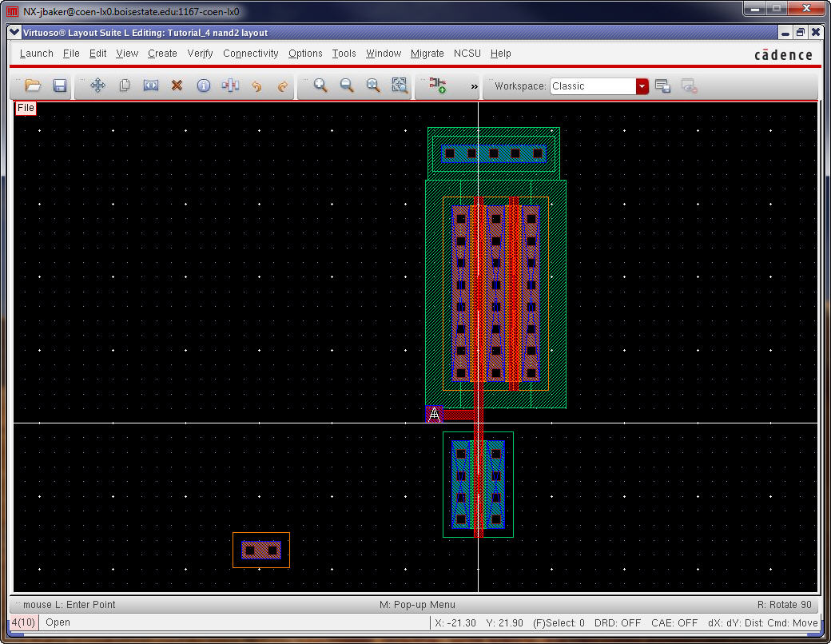Click the Copy tool icon
The height and width of the screenshot is (644, 831).
pos(125,85)
